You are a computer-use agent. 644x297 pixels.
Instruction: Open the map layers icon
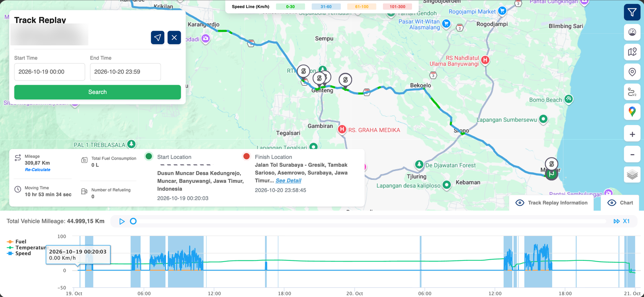[x=632, y=175]
